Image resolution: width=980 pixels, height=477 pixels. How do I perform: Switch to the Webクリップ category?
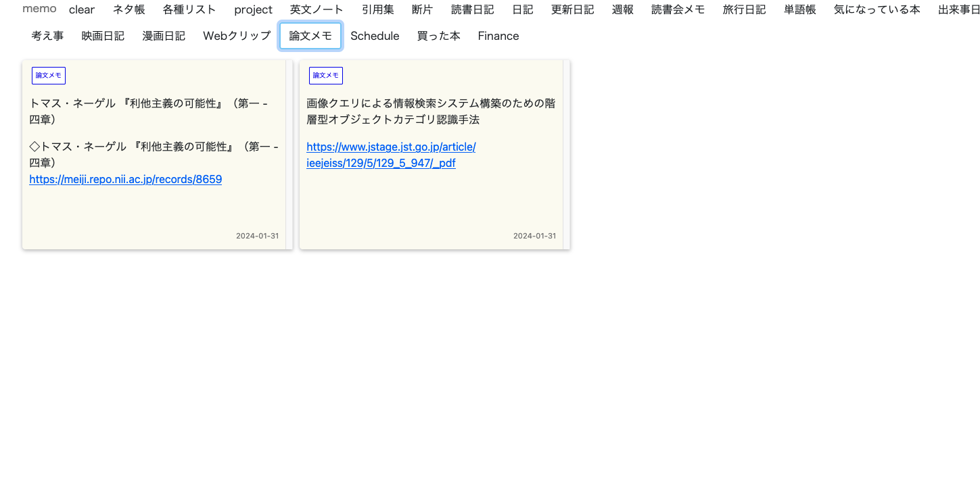click(236, 35)
